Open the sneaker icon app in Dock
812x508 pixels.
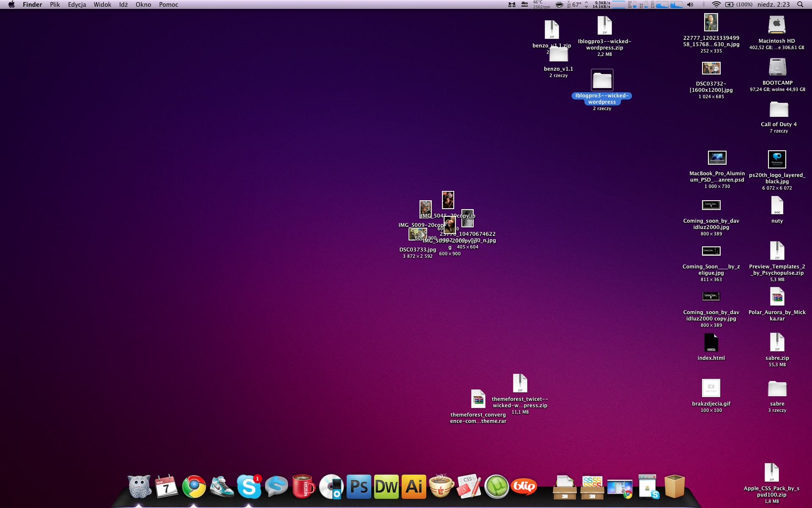tap(222, 487)
